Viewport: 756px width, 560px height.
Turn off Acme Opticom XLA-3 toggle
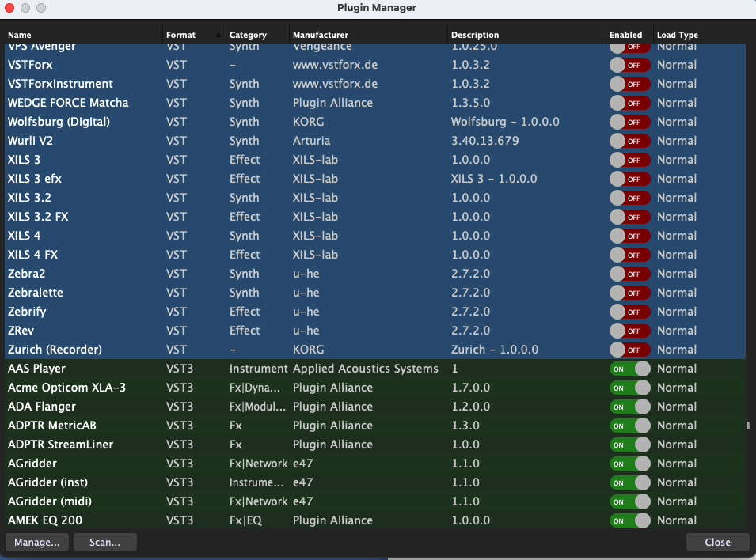629,388
